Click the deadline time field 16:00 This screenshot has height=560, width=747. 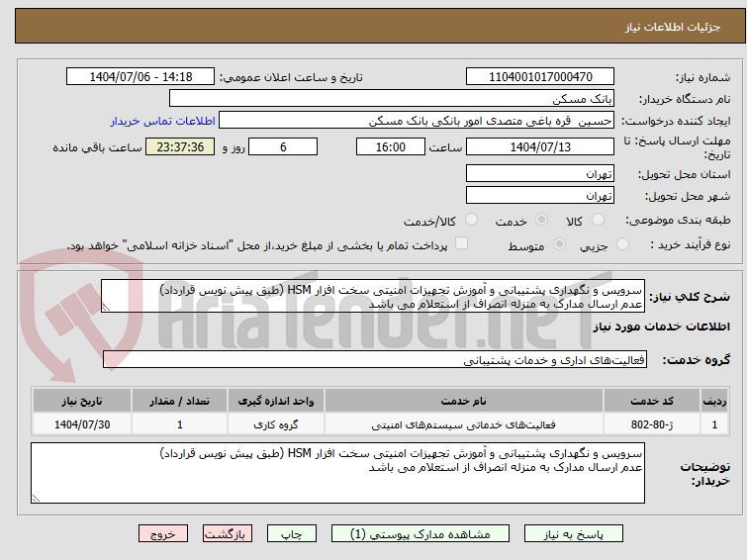[x=391, y=146]
